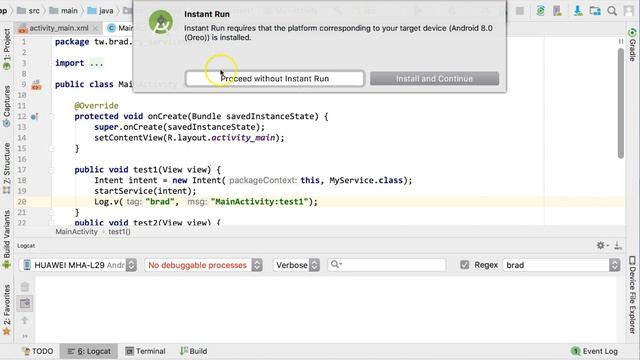Open the 7: Structure tool window
Viewport: 640px width, 360px height.
click(x=7, y=168)
